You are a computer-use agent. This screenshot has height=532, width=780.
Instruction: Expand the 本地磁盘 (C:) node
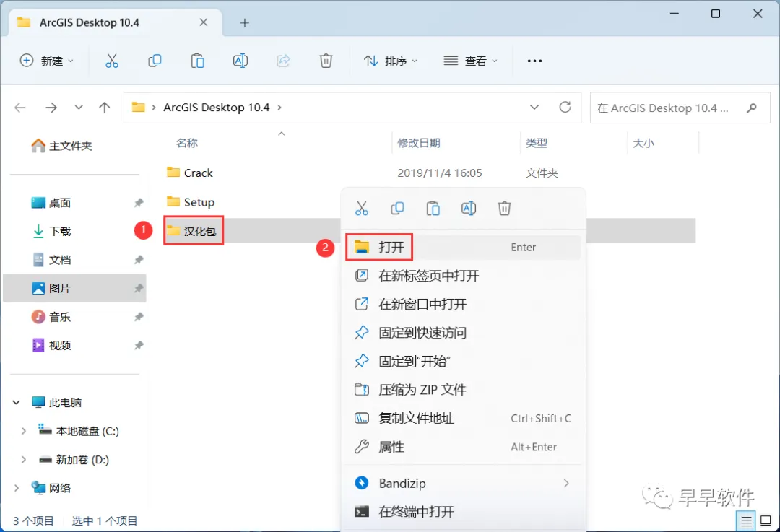point(23,431)
